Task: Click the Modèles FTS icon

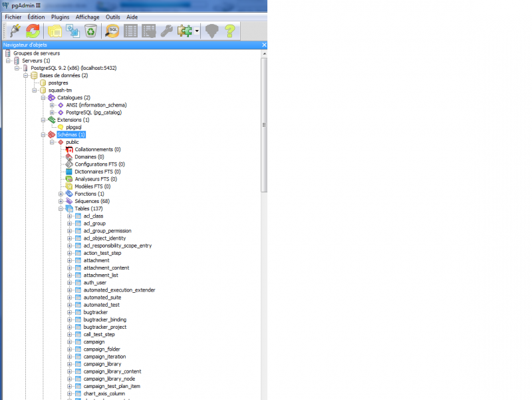Action: coord(69,186)
